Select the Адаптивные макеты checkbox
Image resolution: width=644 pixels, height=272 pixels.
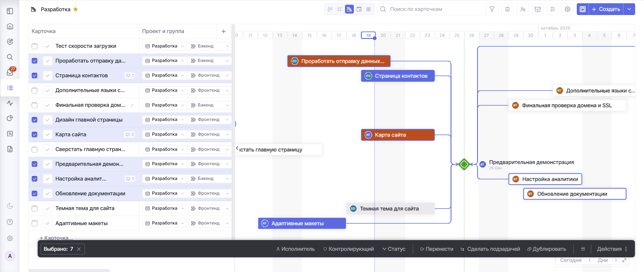coord(34,223)
